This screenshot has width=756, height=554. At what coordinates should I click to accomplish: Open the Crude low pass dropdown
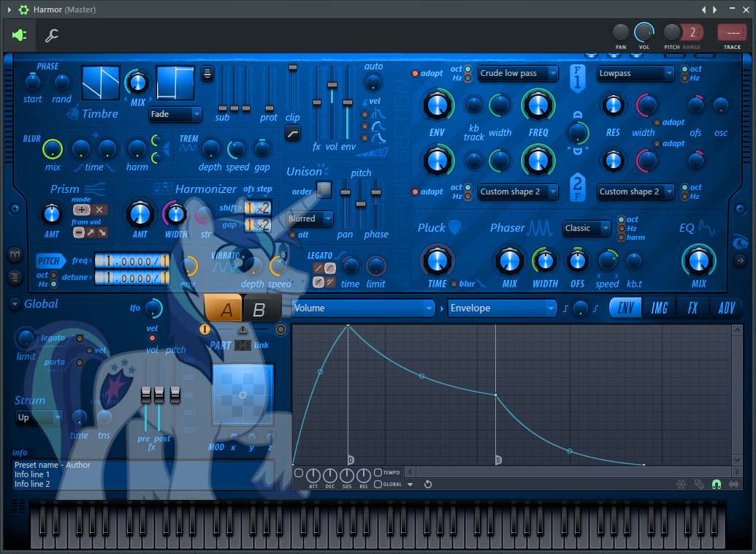(518, 73)
